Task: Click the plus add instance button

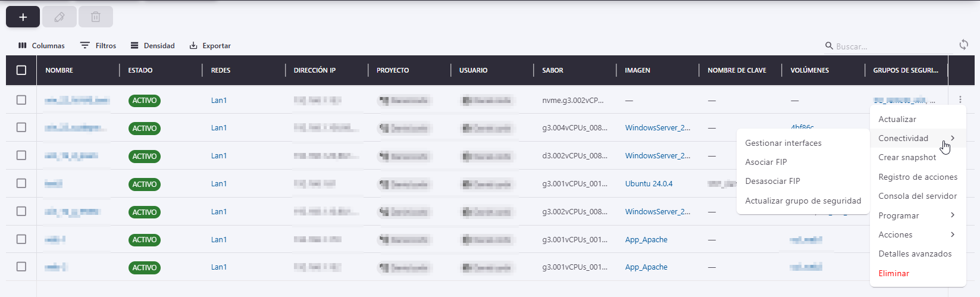Action: point(23,17)
